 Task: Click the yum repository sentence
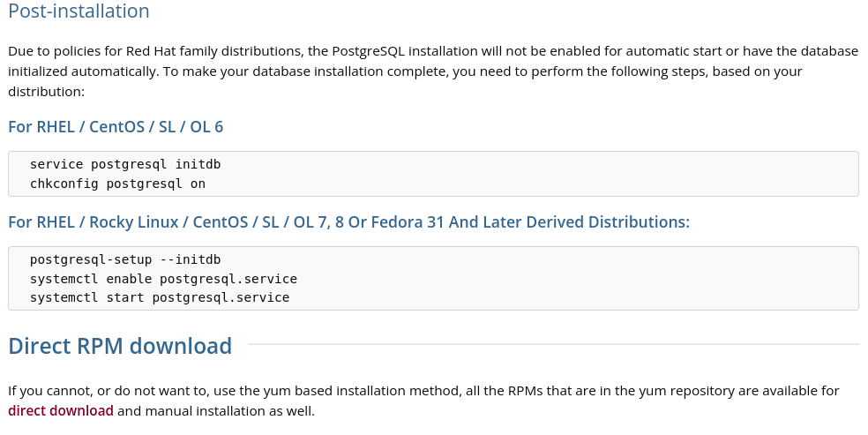click(x=423, y=391)
